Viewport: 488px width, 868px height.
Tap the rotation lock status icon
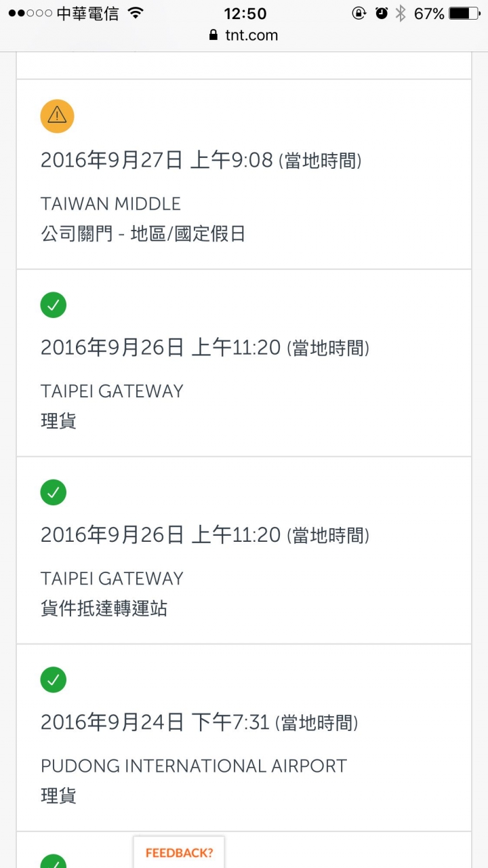tap(359, 13)
